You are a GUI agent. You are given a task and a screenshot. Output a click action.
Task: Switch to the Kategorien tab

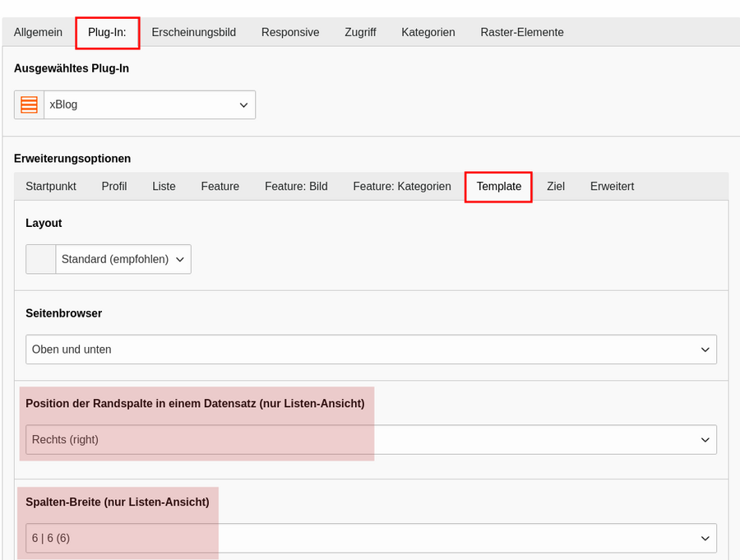coord(428,32)
